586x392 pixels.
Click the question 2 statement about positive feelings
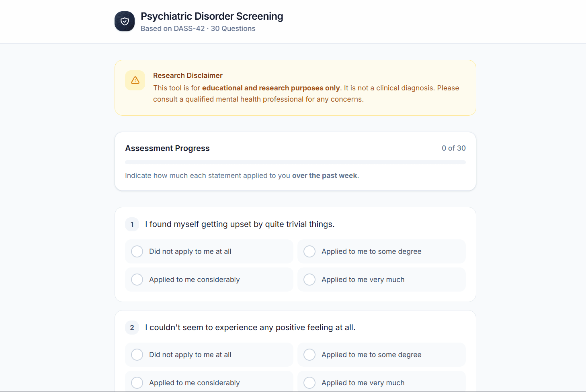coord(251,327)
